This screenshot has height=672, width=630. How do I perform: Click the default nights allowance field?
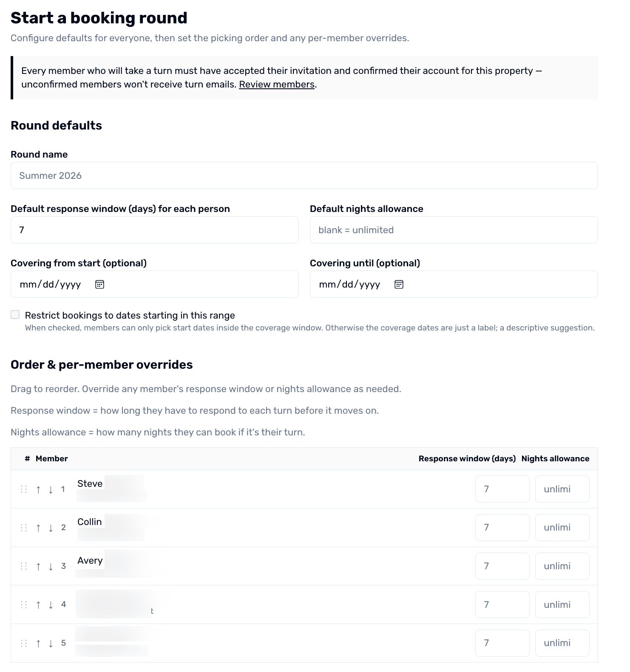(453, 229)
